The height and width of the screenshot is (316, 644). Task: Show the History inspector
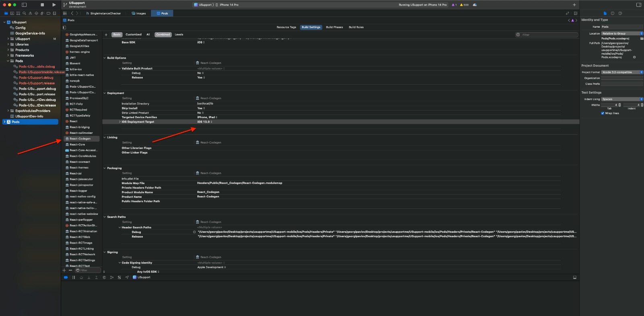pyautogui.click(x=613, y=13)
